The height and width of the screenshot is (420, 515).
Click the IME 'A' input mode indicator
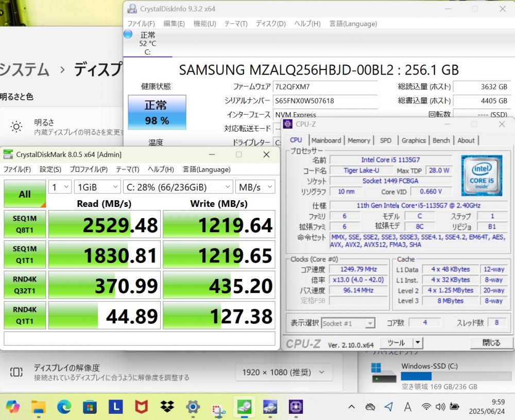point(407,407)
